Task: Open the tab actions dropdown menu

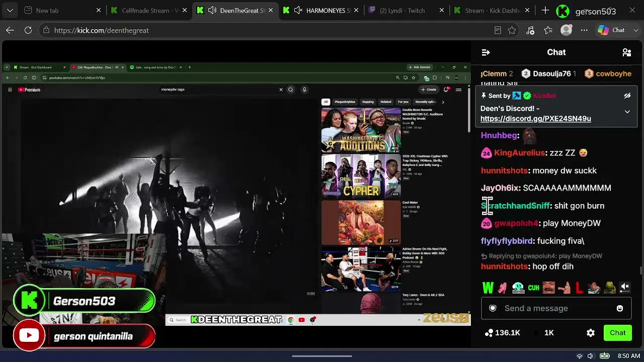Action: pos(10,11)
